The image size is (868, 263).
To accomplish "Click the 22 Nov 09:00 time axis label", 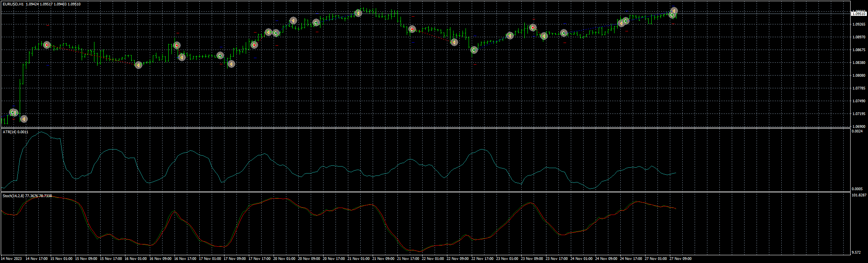I will click(x=457, y=258).
